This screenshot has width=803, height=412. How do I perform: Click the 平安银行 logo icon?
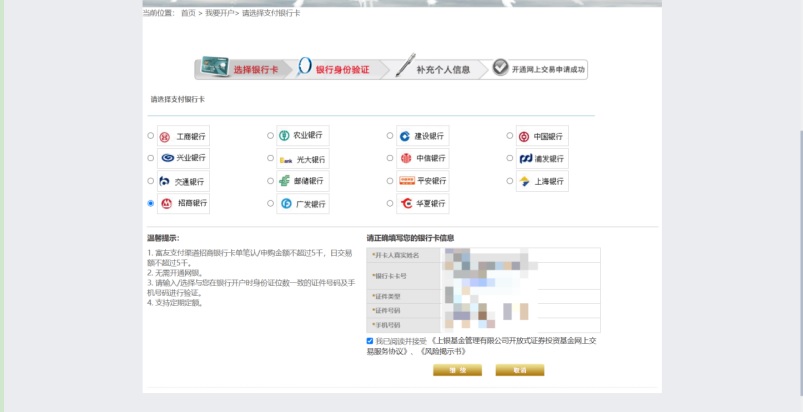(x=406, y=181)
